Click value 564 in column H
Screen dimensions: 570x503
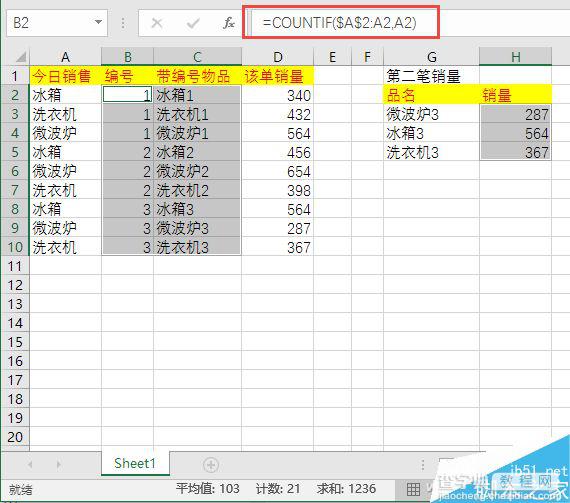(x=515, y=133)
